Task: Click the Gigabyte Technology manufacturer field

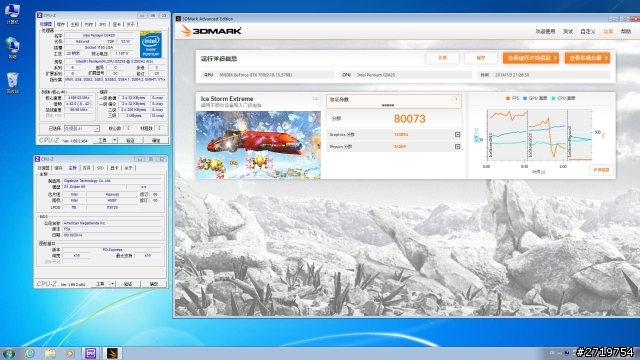Action: click(x=112, y=180)
